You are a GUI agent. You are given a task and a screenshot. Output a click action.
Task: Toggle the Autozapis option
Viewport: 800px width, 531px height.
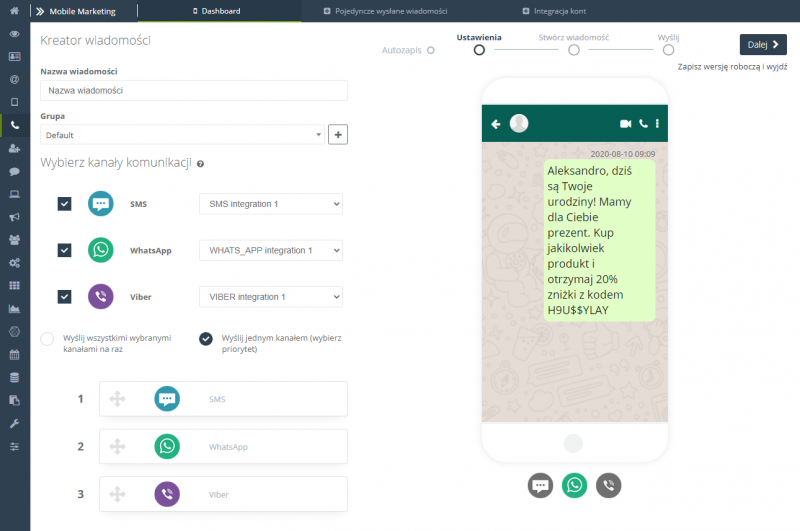click(431, 50)
